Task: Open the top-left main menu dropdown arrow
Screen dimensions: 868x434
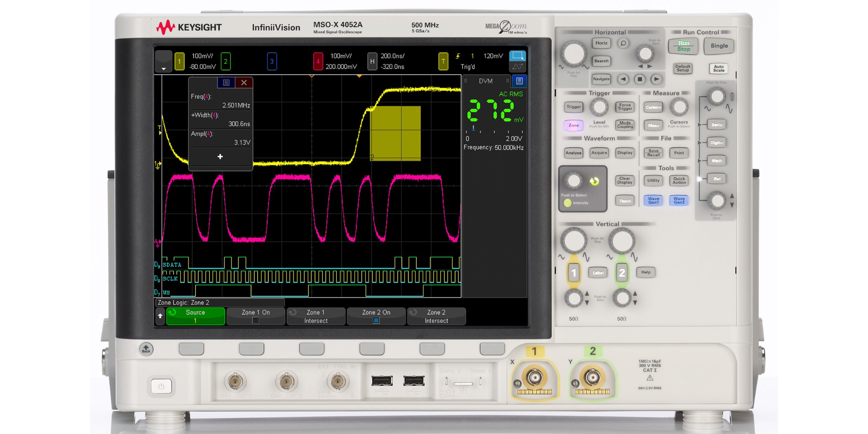Action: point(164,61)
